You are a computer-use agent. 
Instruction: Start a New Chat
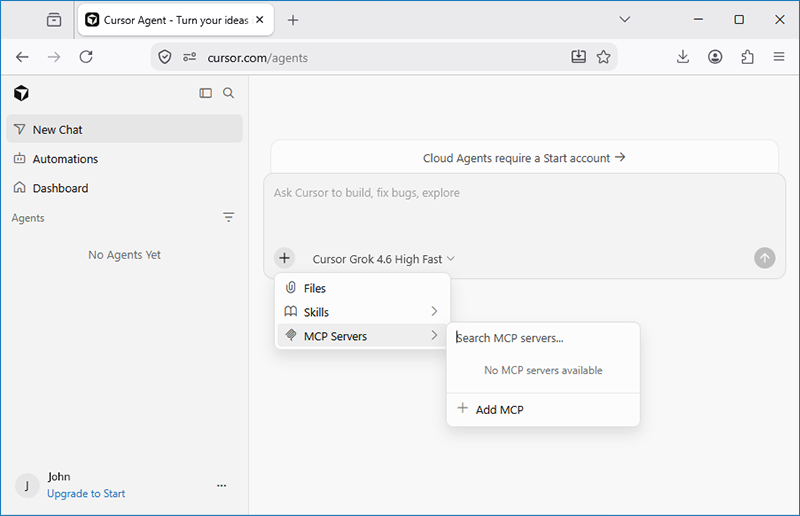tap(124, 130)
